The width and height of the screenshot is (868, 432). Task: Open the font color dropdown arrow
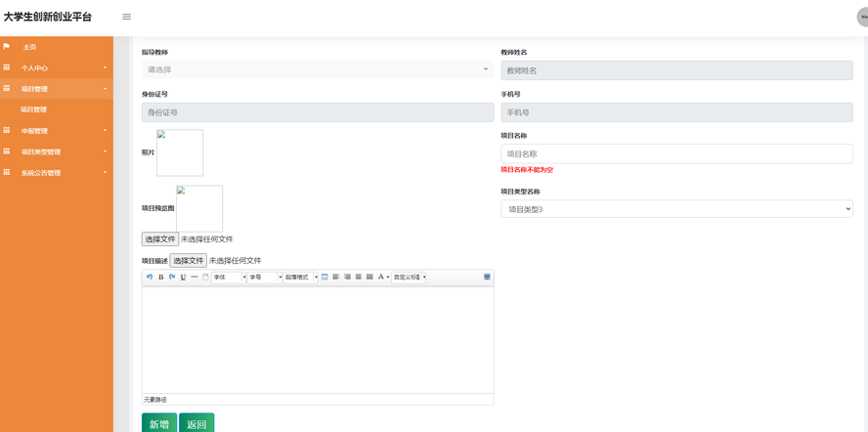pyautogui.click(x=388, y=277)
